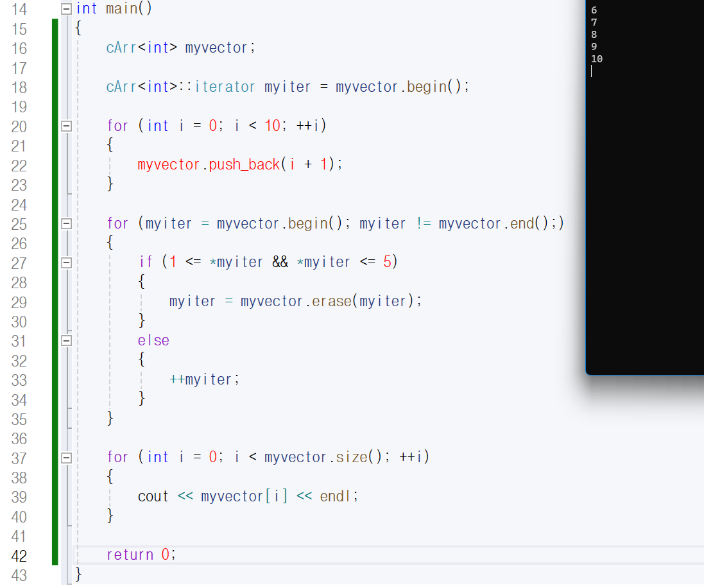The height and width of the screenshot is (588, 704).
Task: Click output line '8' in console window
Action: click(594, 35)
